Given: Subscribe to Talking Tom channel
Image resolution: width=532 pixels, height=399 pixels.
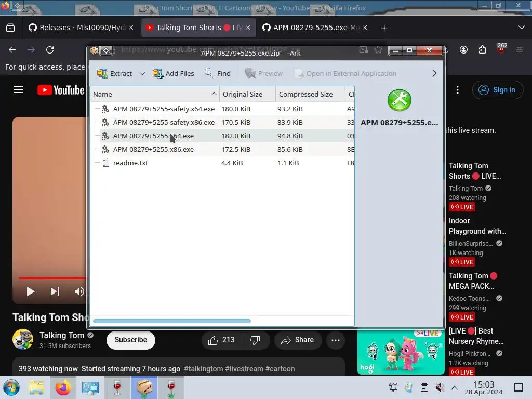Looking at the screenshot, I should point(130,340).
